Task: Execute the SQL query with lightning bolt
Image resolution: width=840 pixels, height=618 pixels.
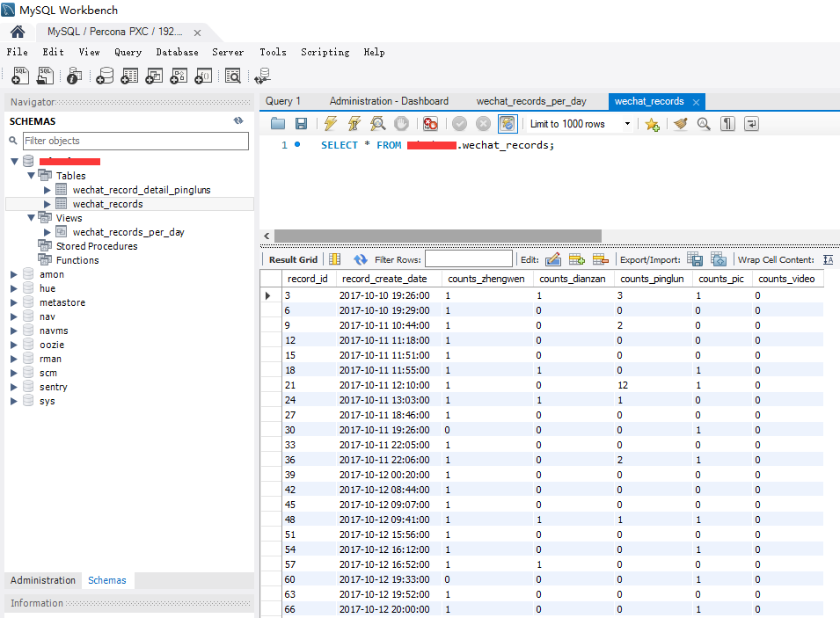Action: (331, 124)
